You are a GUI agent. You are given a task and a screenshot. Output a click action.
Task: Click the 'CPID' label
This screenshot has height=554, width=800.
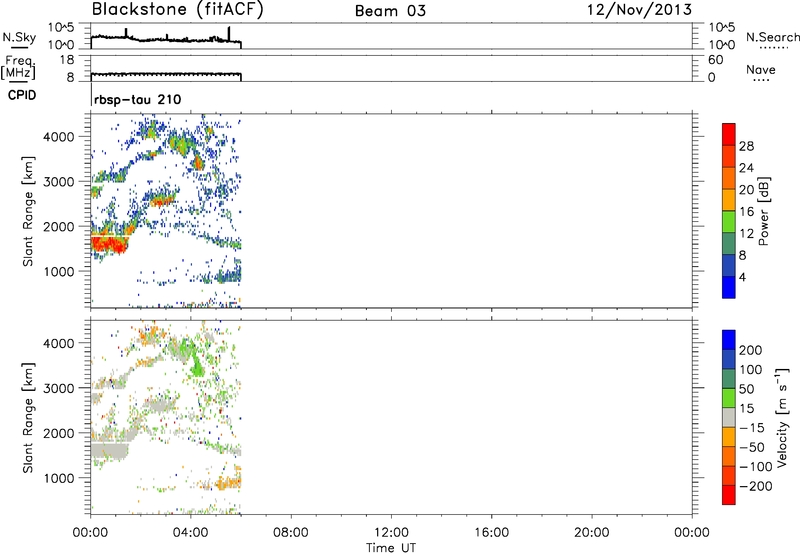(22, 95)
